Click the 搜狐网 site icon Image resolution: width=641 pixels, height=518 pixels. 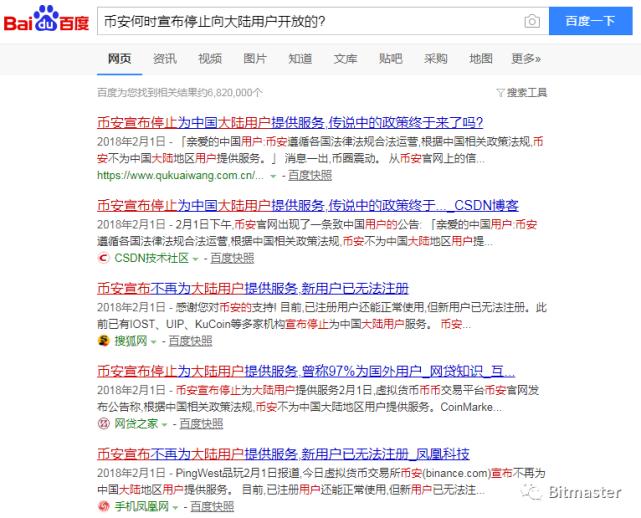point(103,341)
